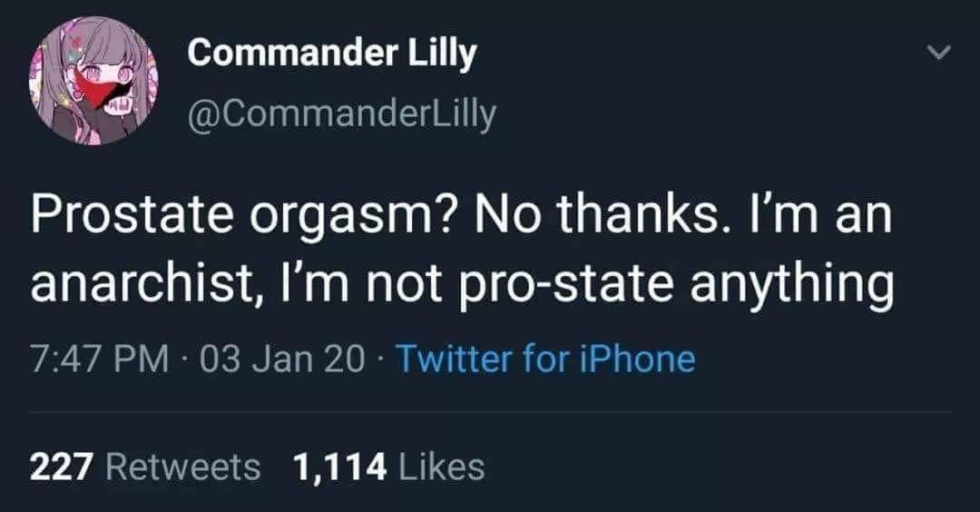Select the word Likes label
The height and width of the screenshot is (512, 980).
click(x=440, y=467)
